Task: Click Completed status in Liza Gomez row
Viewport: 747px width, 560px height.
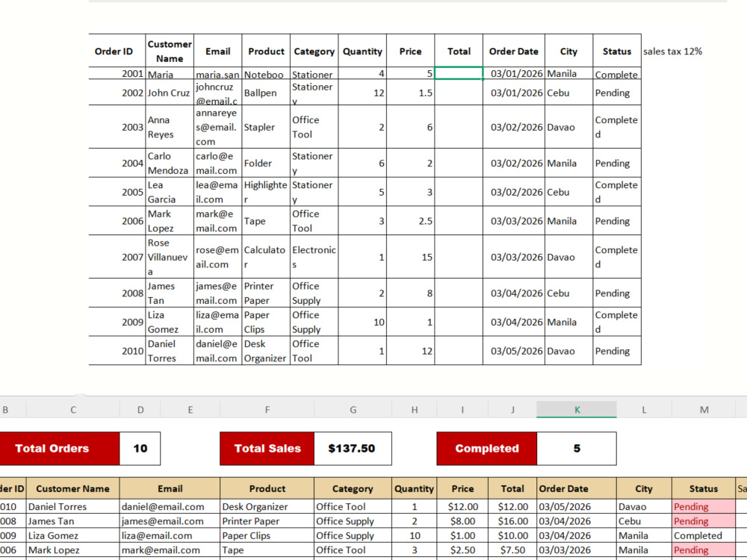Action: pyautogui.click(x=704, y=535)
